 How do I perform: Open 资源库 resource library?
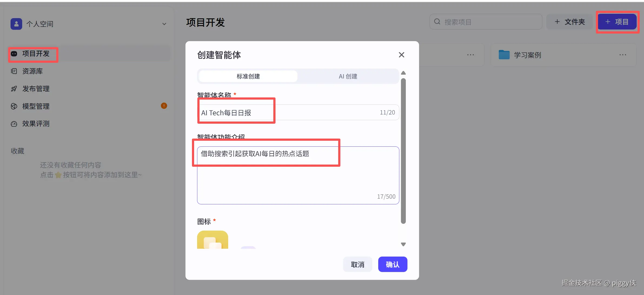[x=32, y=71]
